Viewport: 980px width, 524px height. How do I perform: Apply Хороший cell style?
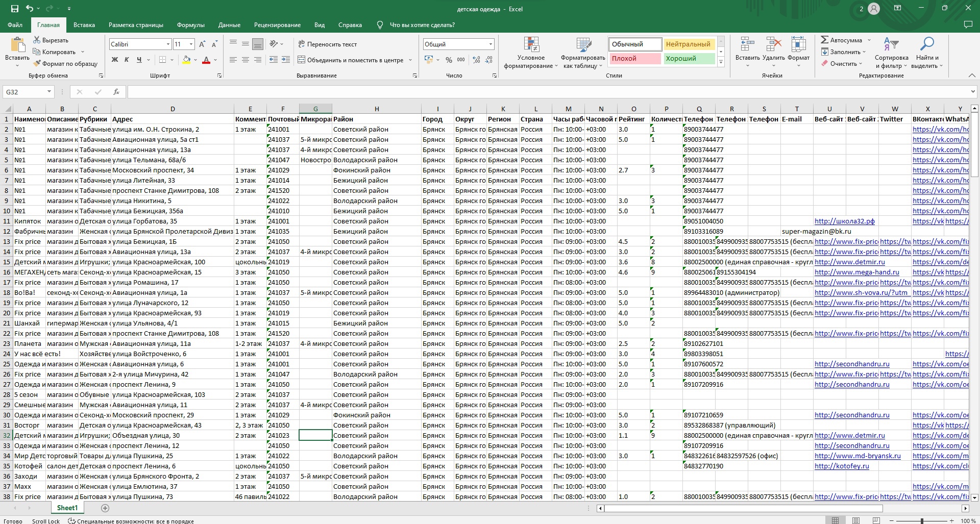[x=689, y=58]
